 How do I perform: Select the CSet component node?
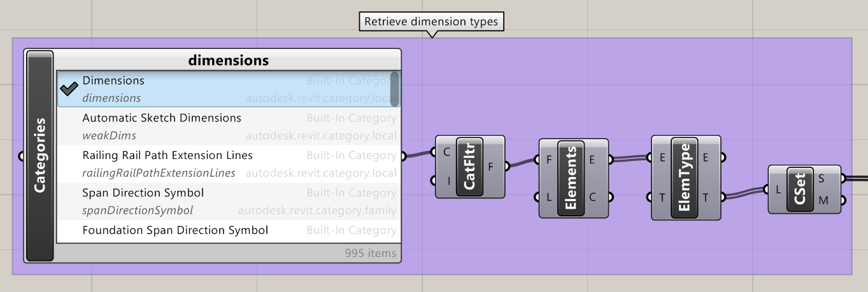800,189
